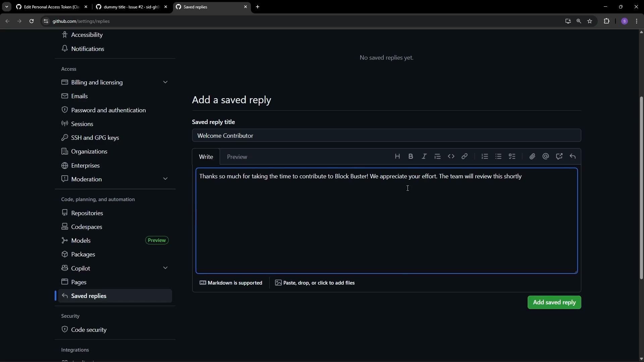This screenshot has height=362, width=644.
Task: Click the page vertical scrollbar thumb
Action: pyautogui.click(x=641, y=188)
